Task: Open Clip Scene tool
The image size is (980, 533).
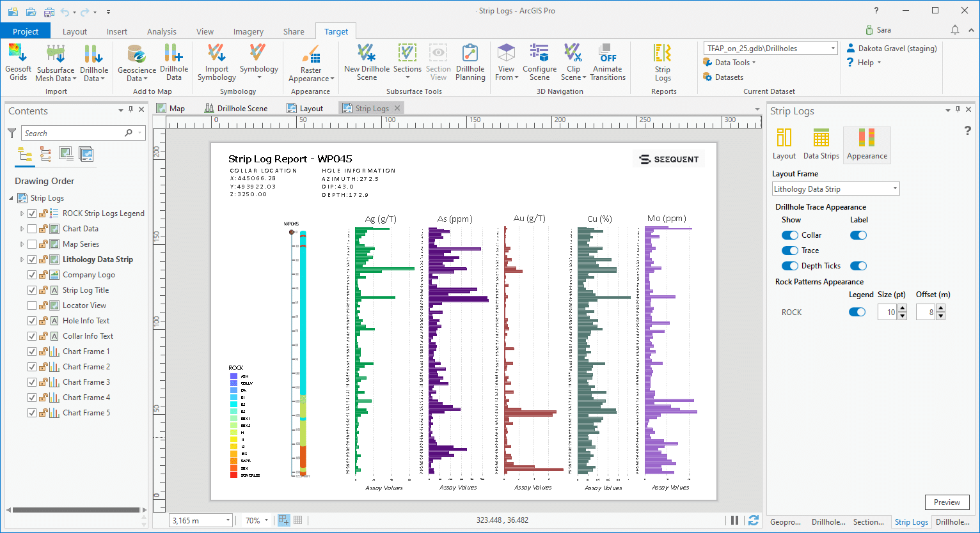Action: tap(573, 62)
